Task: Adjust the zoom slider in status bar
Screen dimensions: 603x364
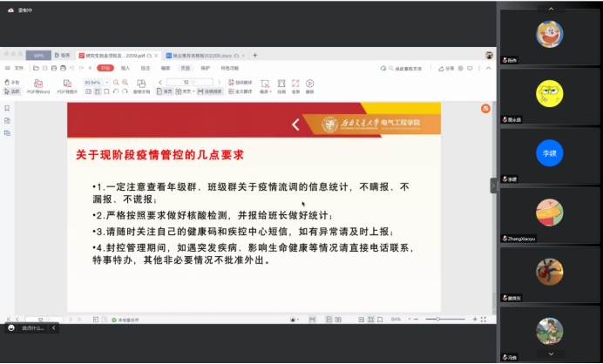Action: [436, 320]
